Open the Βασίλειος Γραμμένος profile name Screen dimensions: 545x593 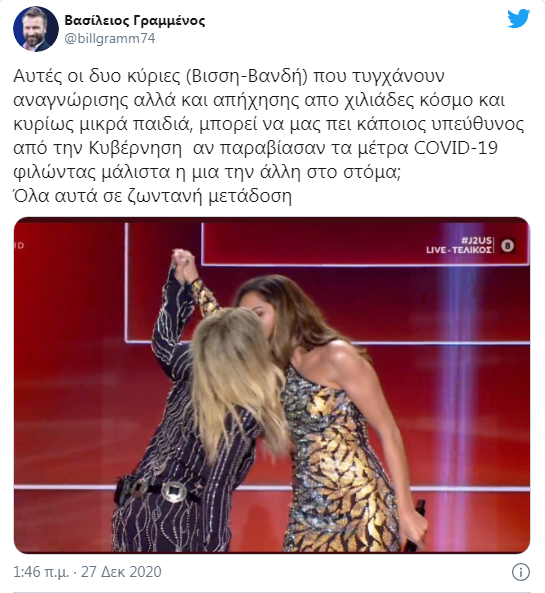click(x=135, y=20)
